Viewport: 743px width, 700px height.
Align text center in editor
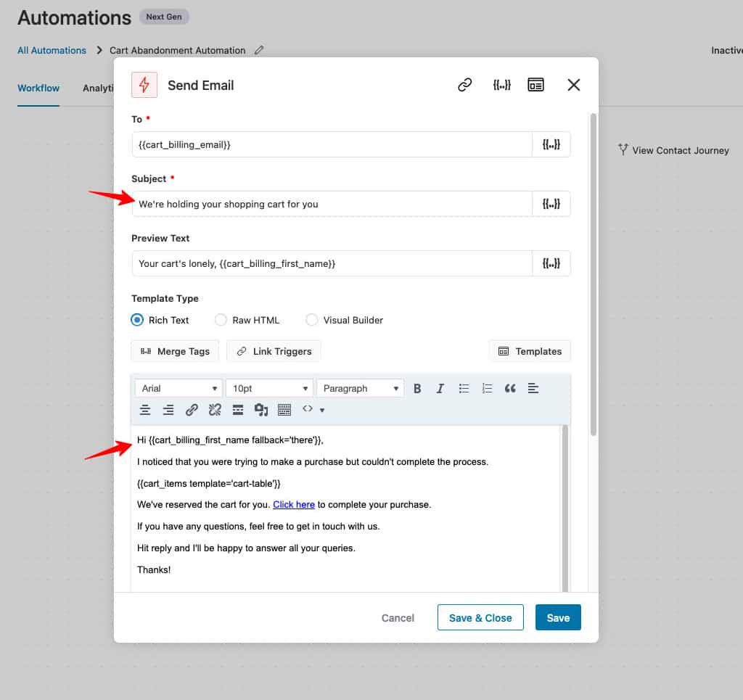pyautogui.click(x=145, y=410)
